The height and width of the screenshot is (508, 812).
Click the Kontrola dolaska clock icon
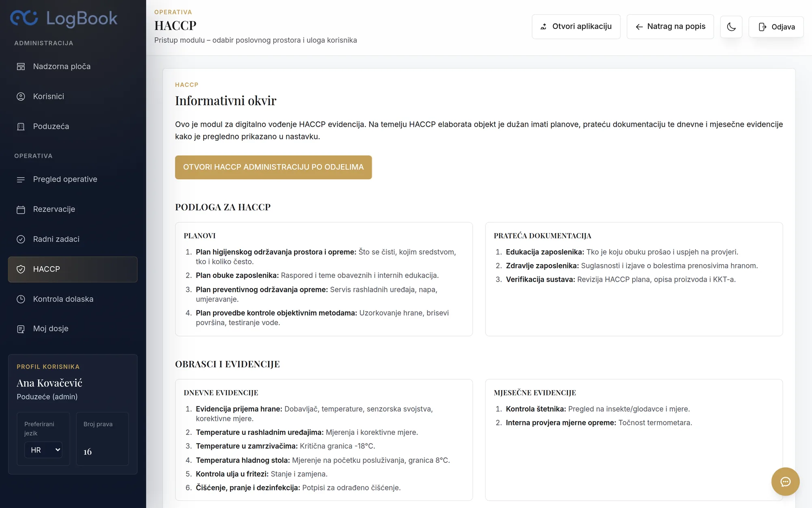21,299
